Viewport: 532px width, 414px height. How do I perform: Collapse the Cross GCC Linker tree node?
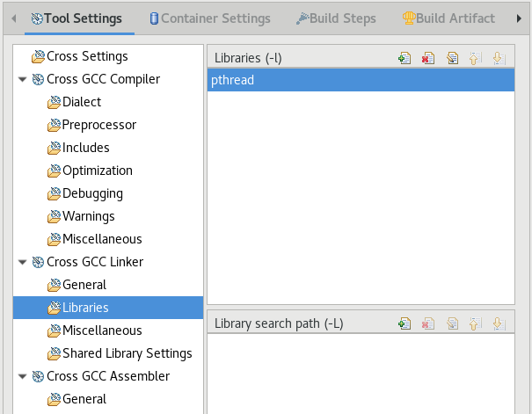coord(22,262)
